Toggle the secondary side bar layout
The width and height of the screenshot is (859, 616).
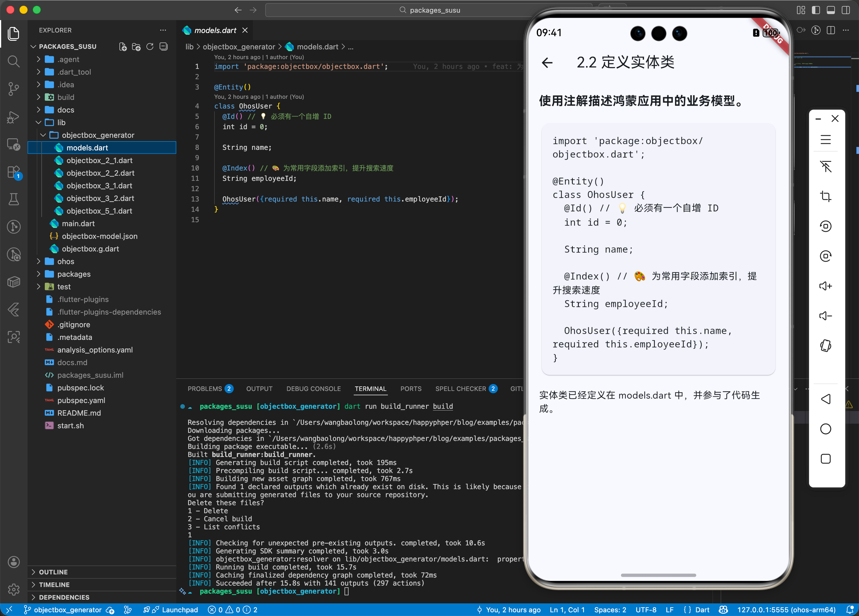click(x=846, y=10)
